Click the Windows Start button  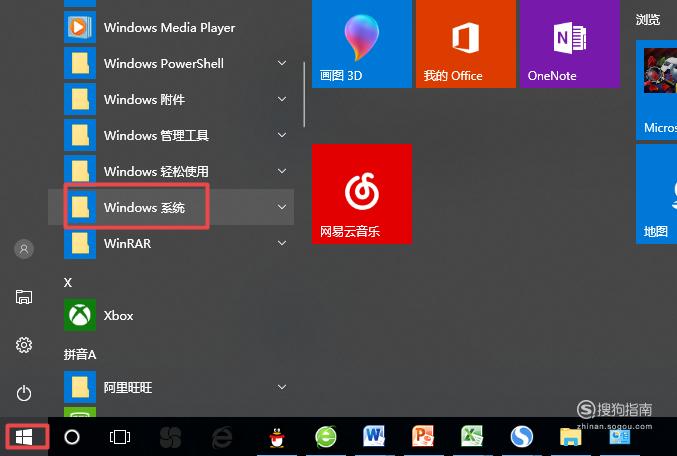(24, 437)
